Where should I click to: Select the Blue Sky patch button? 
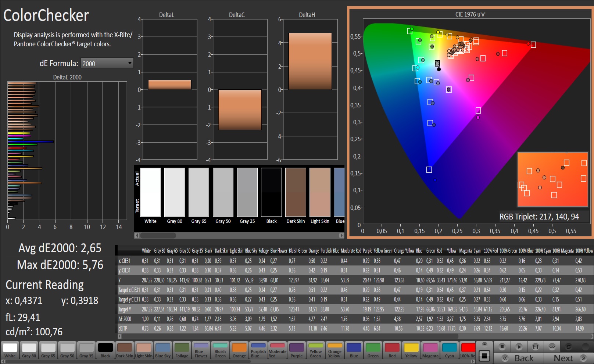pos(163,350)
